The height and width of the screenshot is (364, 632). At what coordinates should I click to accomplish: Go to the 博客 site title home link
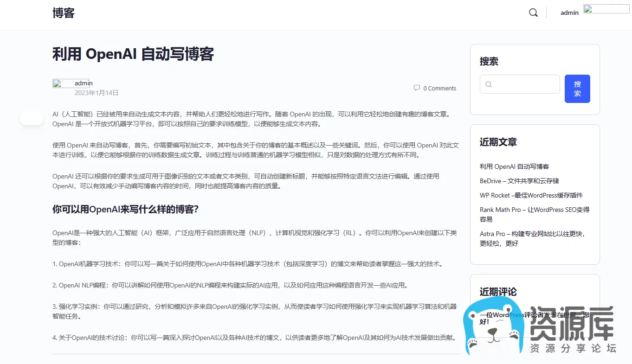64,13
